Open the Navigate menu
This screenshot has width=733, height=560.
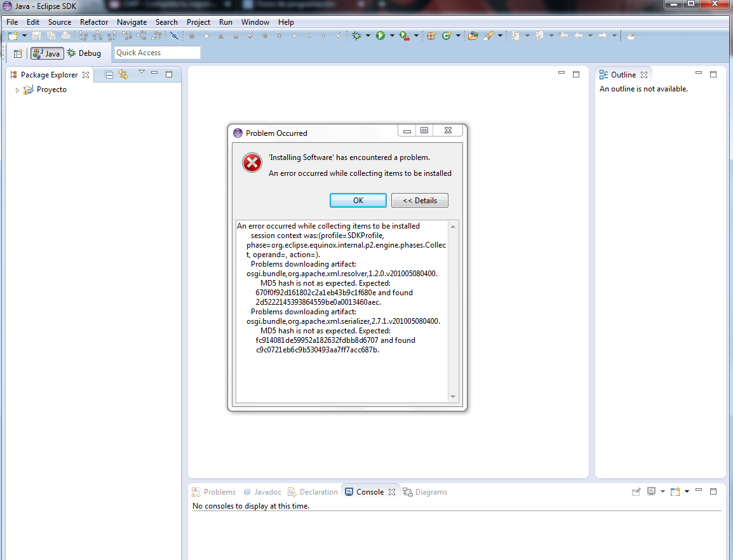[132, 22]
